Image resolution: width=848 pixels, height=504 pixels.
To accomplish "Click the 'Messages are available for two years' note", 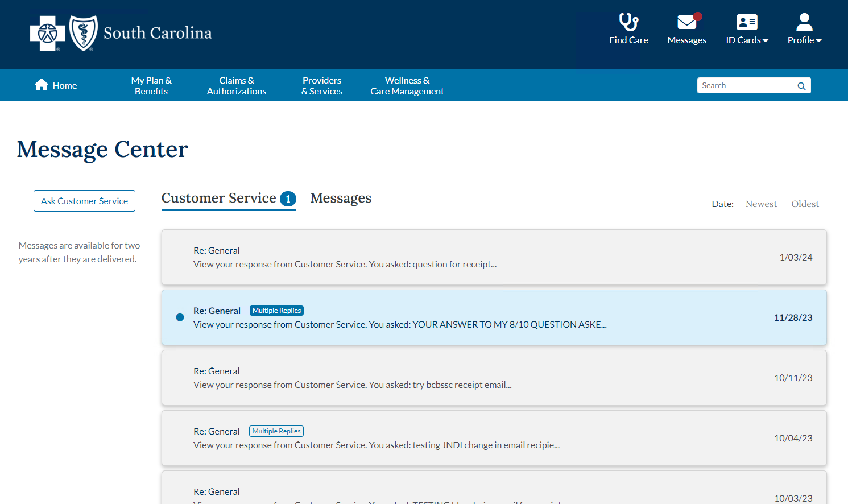I will 79,253.
